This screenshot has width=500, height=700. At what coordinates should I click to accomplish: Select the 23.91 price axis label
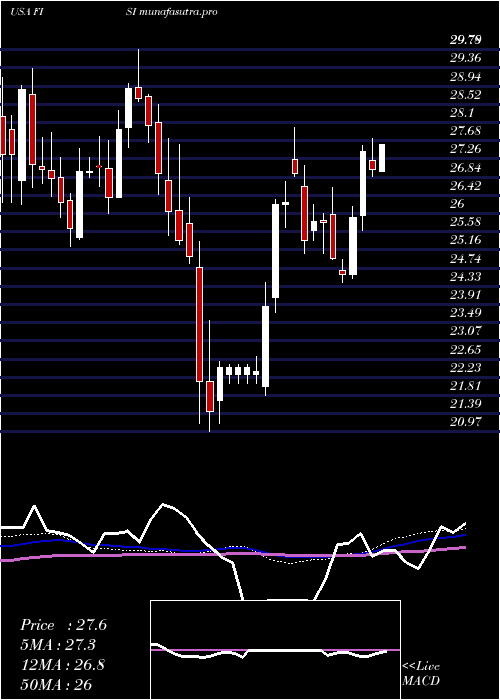[x=466, y=295]
